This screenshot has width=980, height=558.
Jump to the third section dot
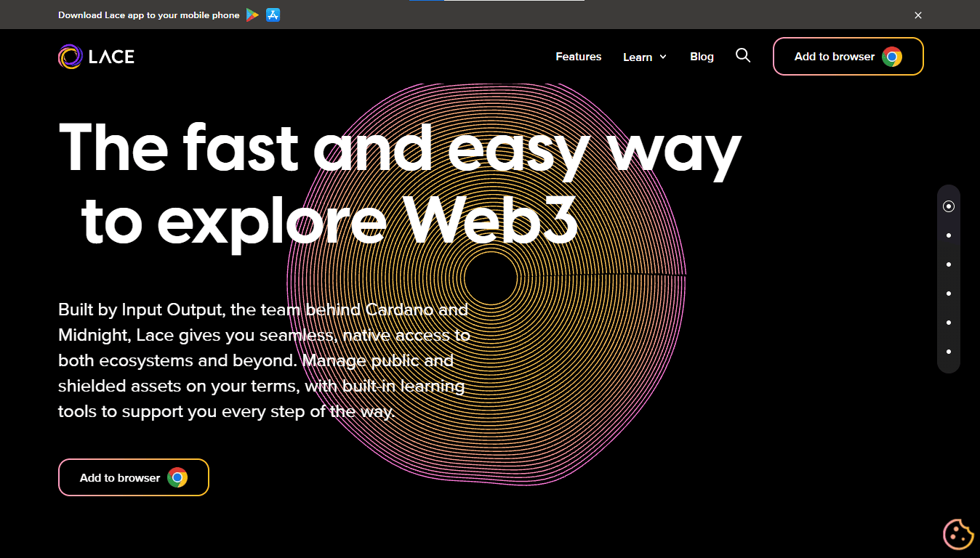point(949,264)
